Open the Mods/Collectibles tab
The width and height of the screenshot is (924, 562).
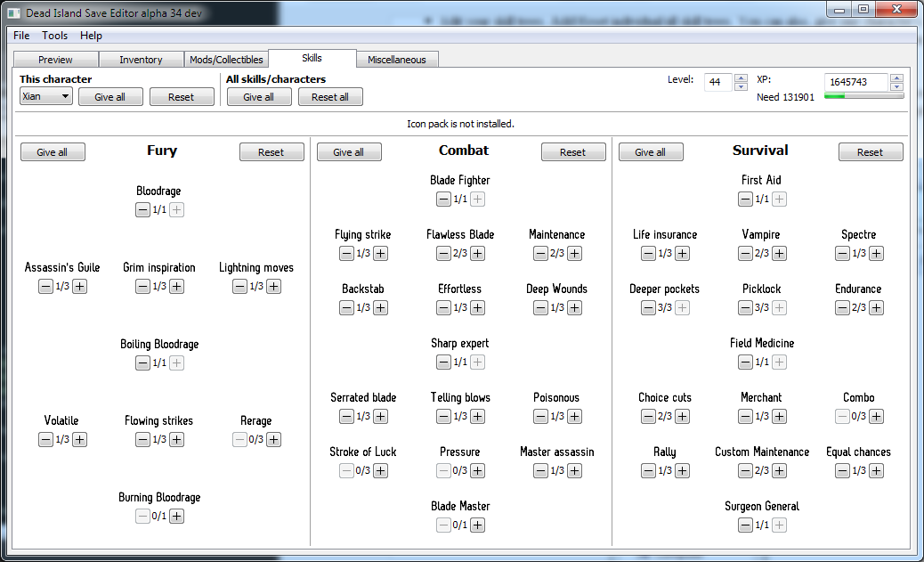pos(226,60)
